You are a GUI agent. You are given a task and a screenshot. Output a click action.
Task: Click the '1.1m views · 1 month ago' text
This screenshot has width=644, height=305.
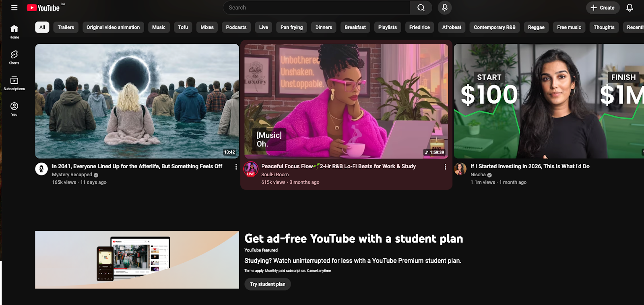(x=498, y=182)
